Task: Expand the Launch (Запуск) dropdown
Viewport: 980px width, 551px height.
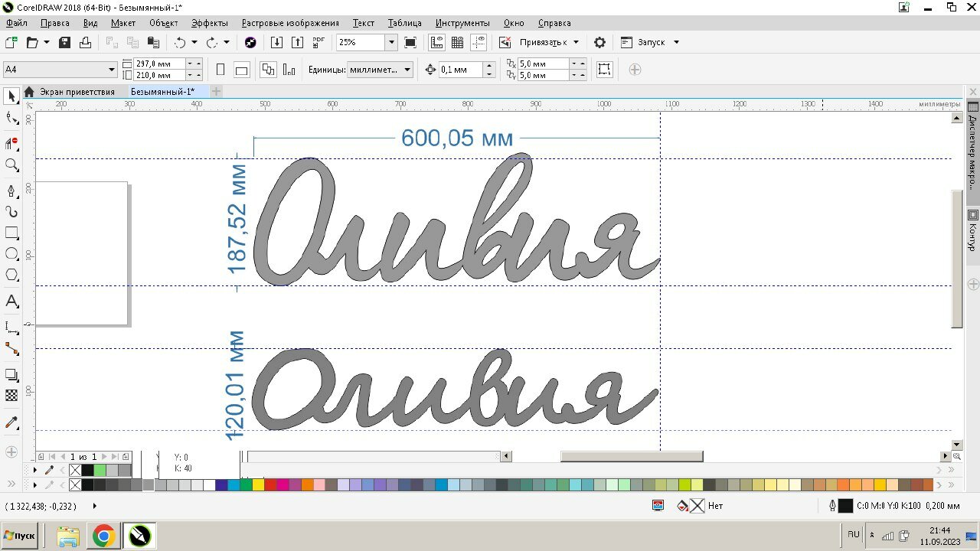Action: [x=676, y=42]
